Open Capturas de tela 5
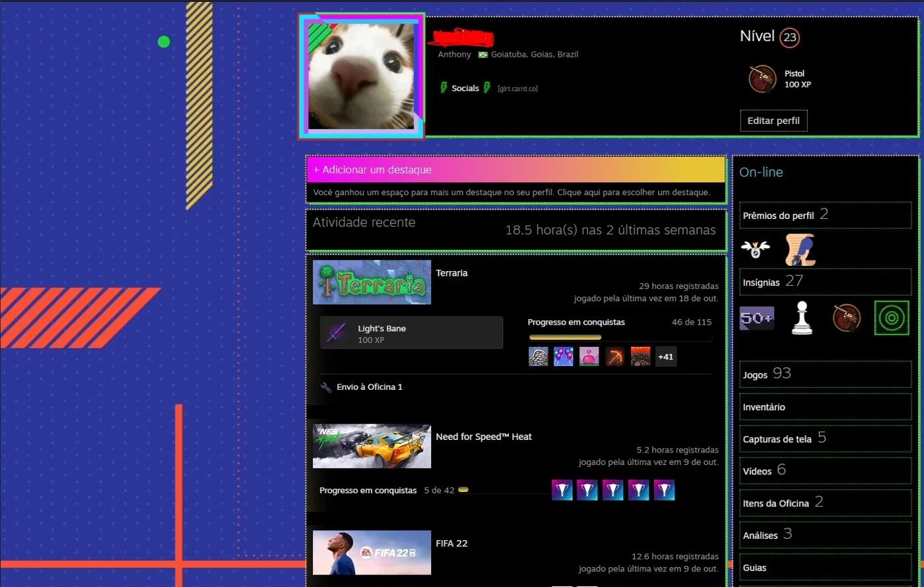The image size is (924, 587). click(x=826, y=439)
